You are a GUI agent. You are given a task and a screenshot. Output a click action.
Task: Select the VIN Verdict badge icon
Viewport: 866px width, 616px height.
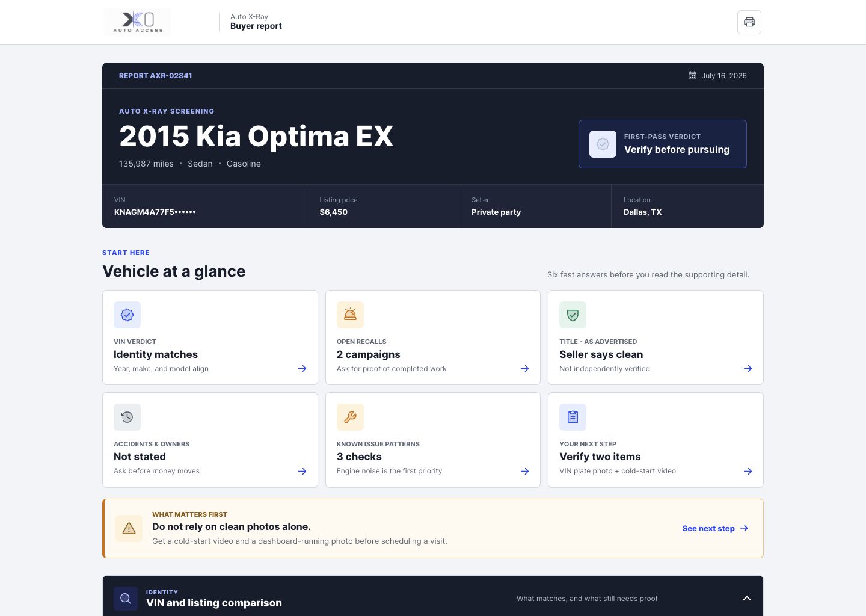[127, 315]
